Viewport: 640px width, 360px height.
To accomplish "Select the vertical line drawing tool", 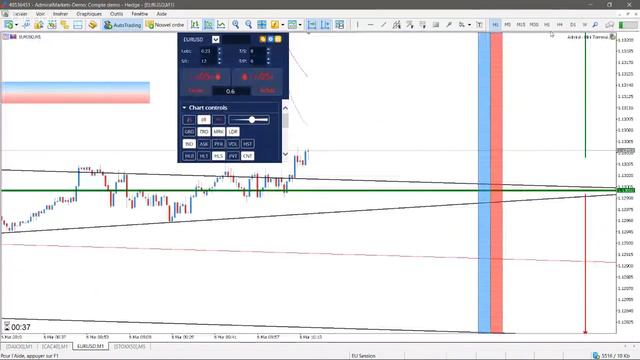I will point(358,25).
